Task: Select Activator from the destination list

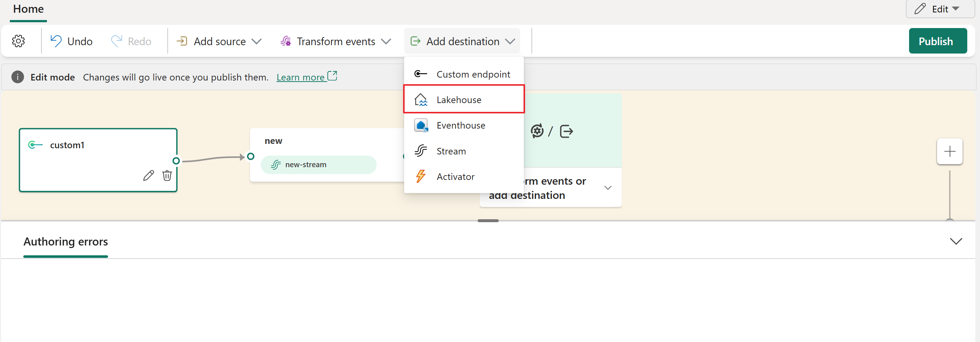Action: 455,177
